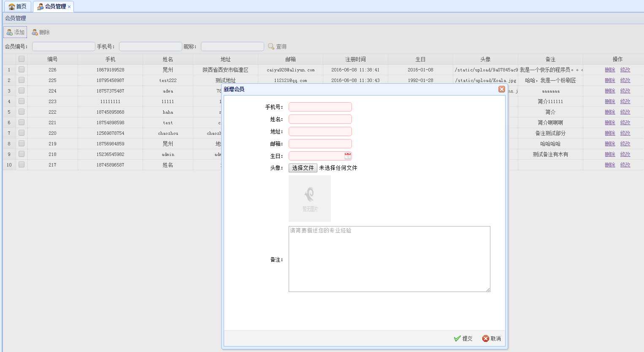Close the 会员管理 tab
The image size is (644, 352).
(69, 7)
